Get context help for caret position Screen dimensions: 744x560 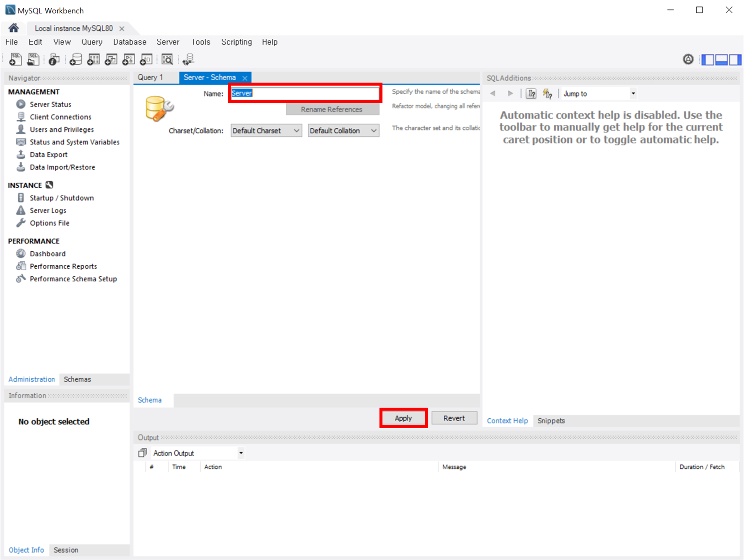click(531, 94)
